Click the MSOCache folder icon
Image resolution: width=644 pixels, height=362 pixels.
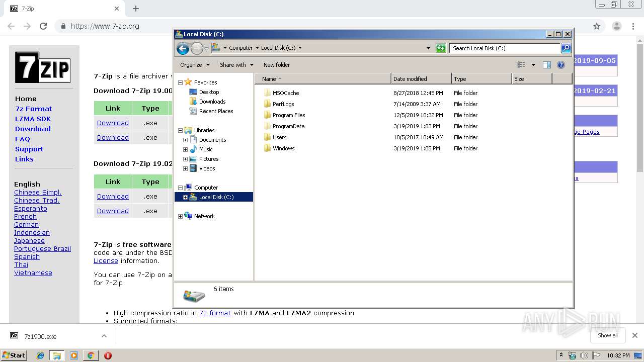click(267, 93)
